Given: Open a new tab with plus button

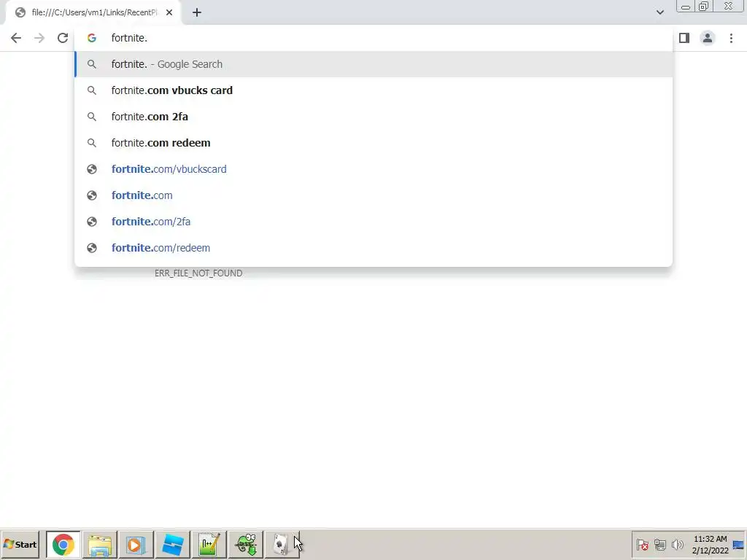Looking at the screenshot, I should pos(197,13).
